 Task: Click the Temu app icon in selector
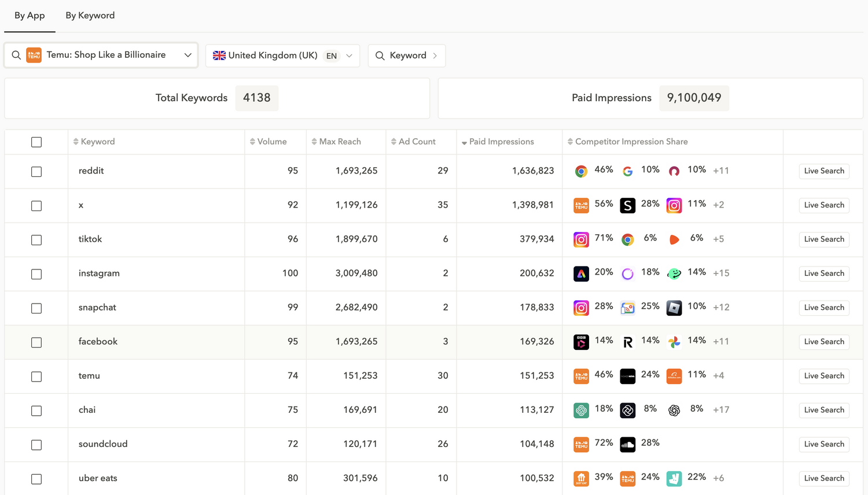[34, 55]
